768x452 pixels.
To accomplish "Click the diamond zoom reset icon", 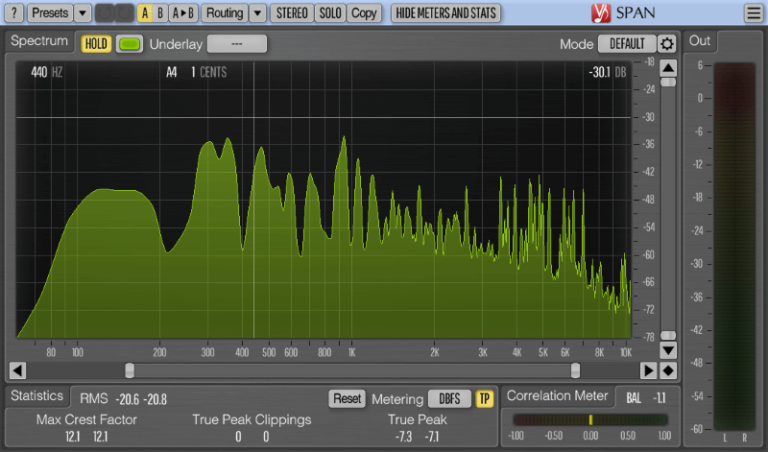I will [x=668, y=370].
